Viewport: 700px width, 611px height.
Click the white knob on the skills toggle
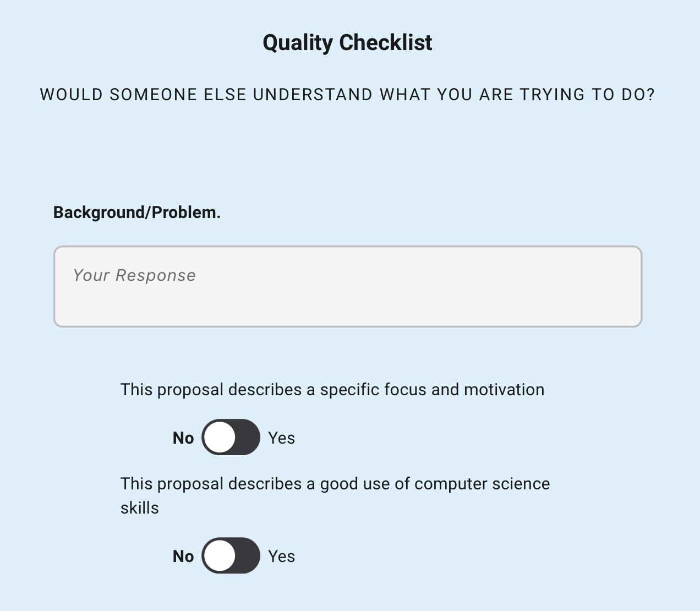[220, 556]
